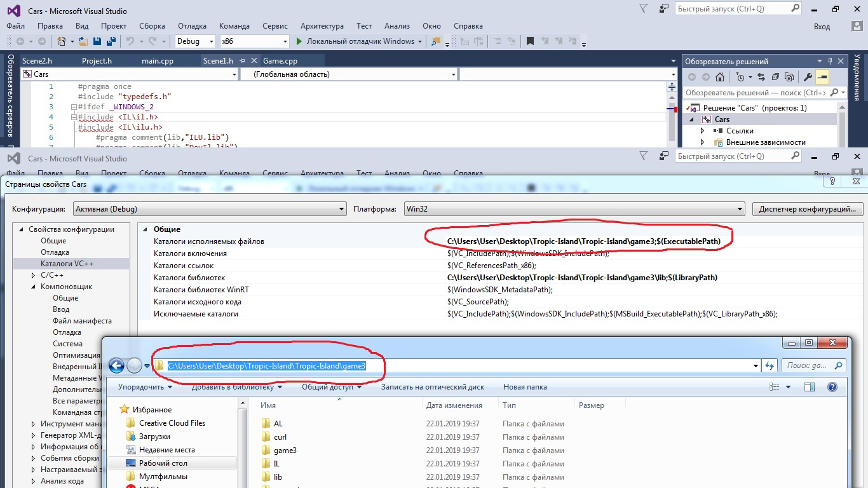Click the Explorer Поиск search box
This screenshot has width=868, height=488.
(x=814, y=365)
